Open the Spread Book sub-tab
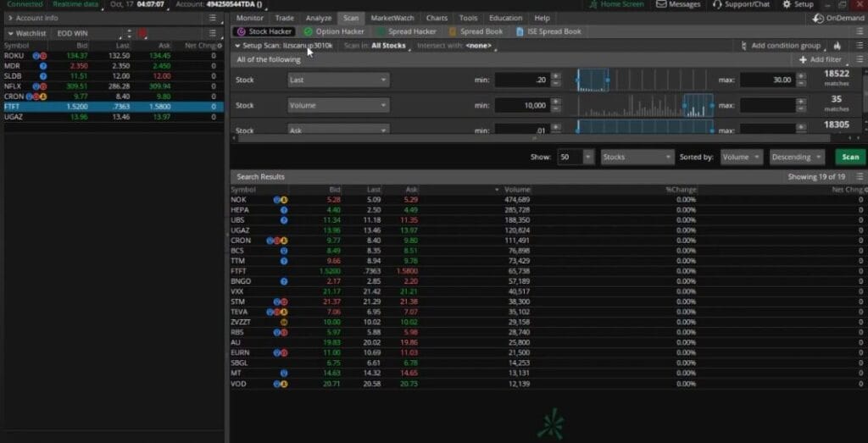Viewport: 868px width, 443px height. (x=476, y=31)
